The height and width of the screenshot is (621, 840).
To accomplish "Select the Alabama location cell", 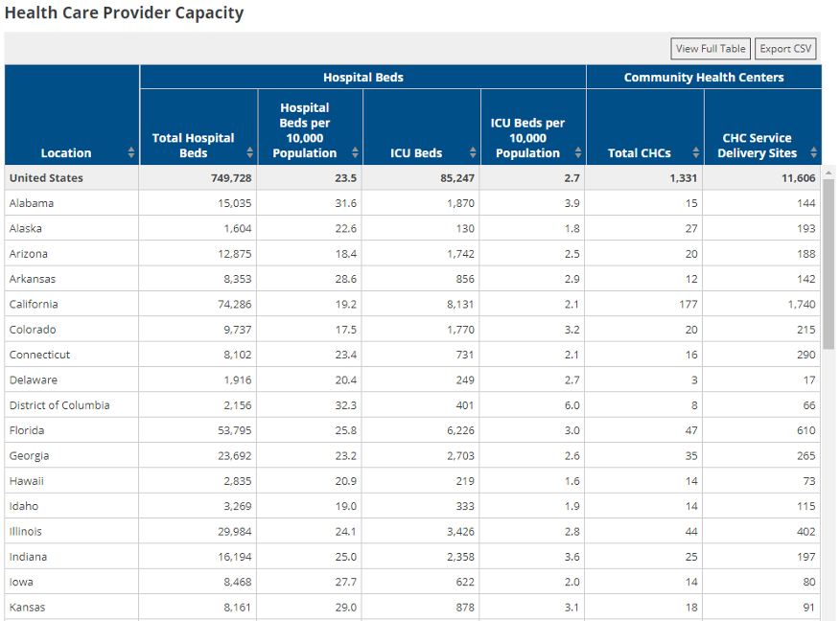I will (x=32, y=203).
